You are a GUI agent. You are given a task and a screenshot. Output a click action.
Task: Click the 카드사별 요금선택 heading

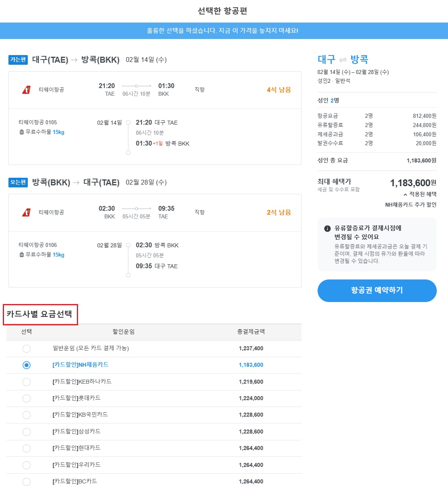point(39,314)
